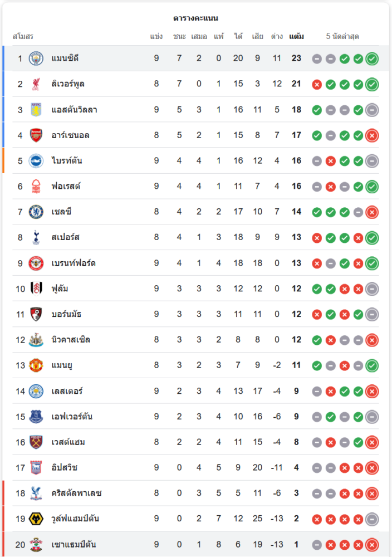This screenshot has width=392, height=557.
Task: Click the Southampton club crest
Action: tap(36, 545)
